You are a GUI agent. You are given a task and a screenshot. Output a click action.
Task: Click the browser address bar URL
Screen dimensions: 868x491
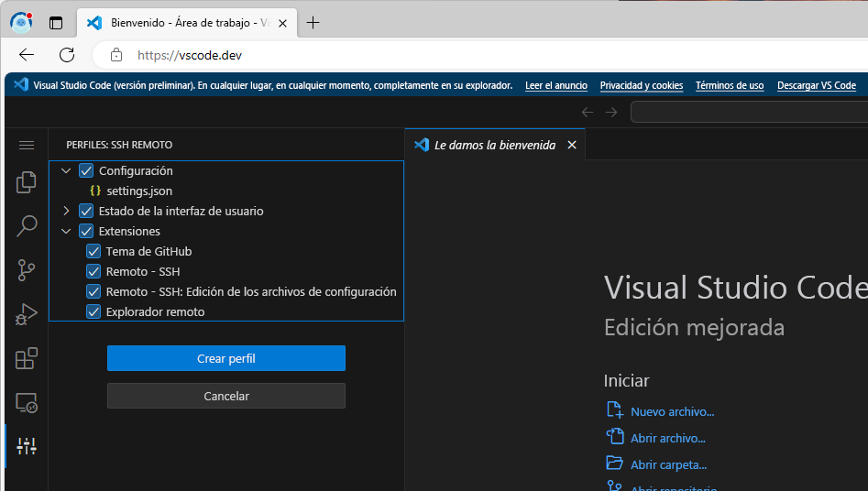(x=190, y=55)
